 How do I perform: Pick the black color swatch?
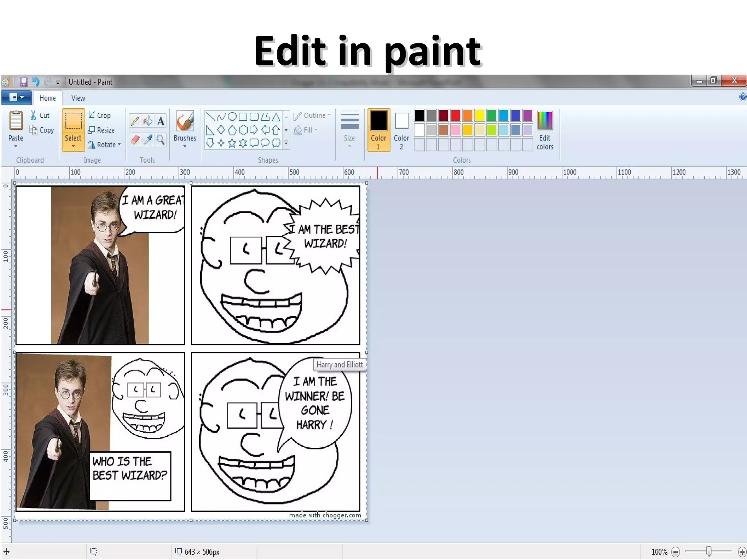(x=419, y=116)
